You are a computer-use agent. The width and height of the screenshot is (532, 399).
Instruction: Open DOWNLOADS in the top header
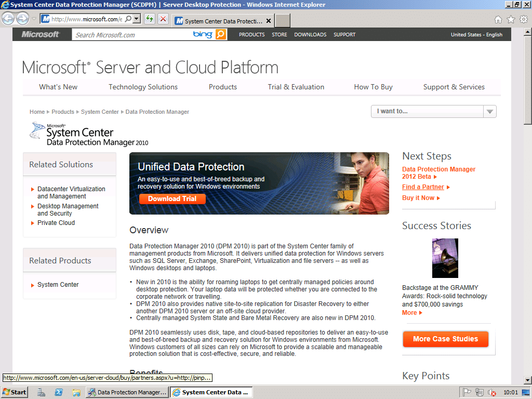tap(310, 35)
